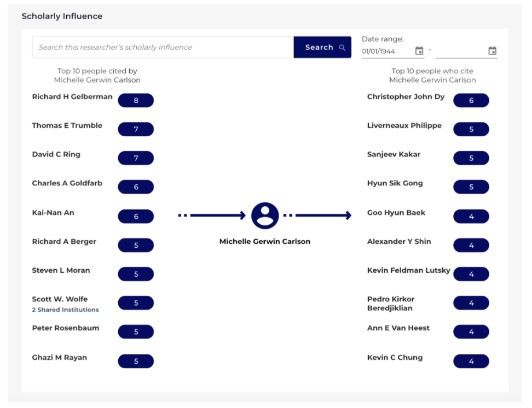532x408 pixels.
Task: Open Kevin Feldman Lutsky's profile
Action: 409,270
